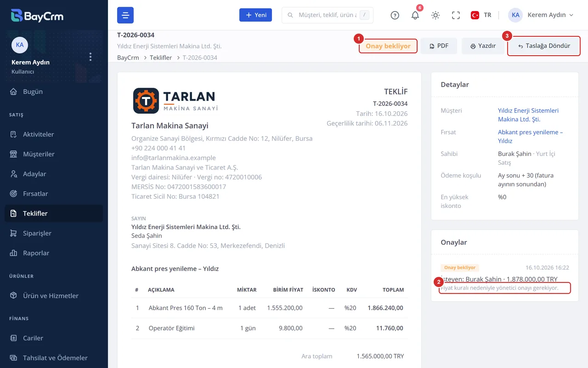The width and height of the screenshot is (588, 368).
Task: Open opportunity link Abkant pres yenileme – Yıldız
Action: (530, 137)
